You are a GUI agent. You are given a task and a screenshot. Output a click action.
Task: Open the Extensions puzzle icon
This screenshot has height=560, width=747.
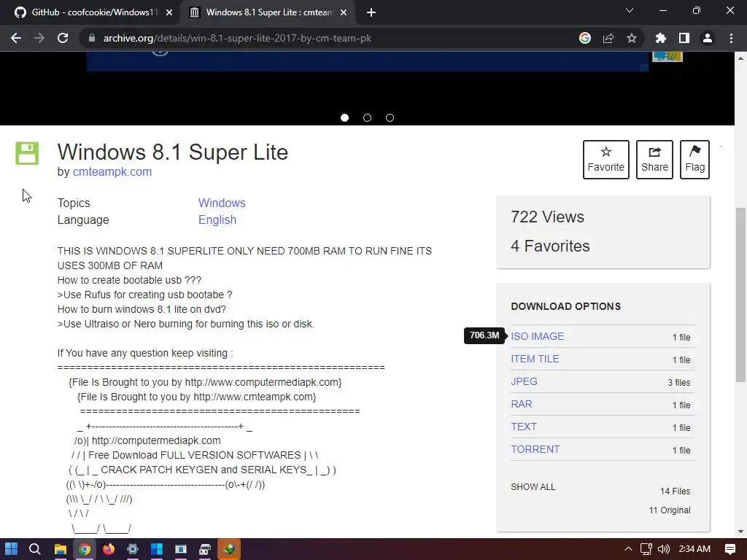coord(661,38)
